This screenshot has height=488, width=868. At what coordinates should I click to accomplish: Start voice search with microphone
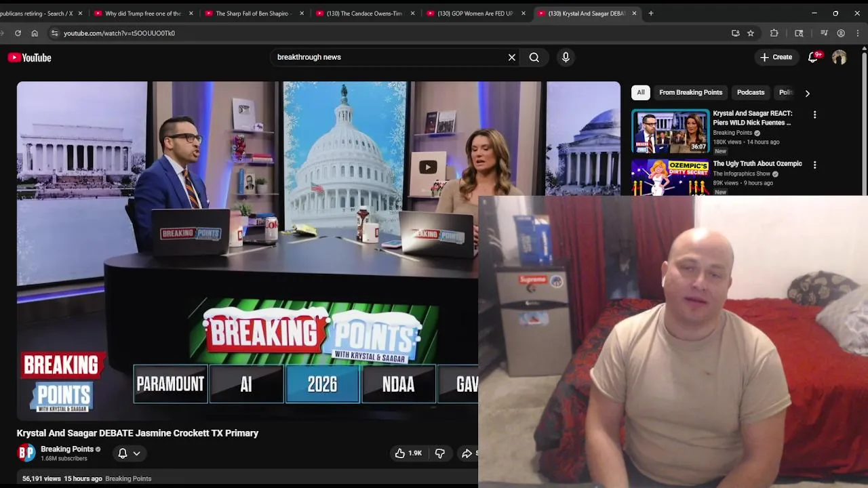coord(566,58)
